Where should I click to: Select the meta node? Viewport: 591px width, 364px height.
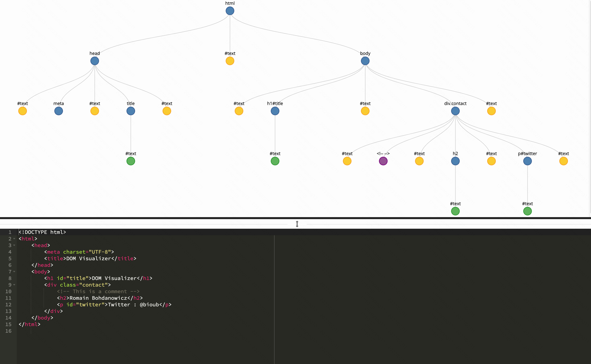click(x=58, y=111)
